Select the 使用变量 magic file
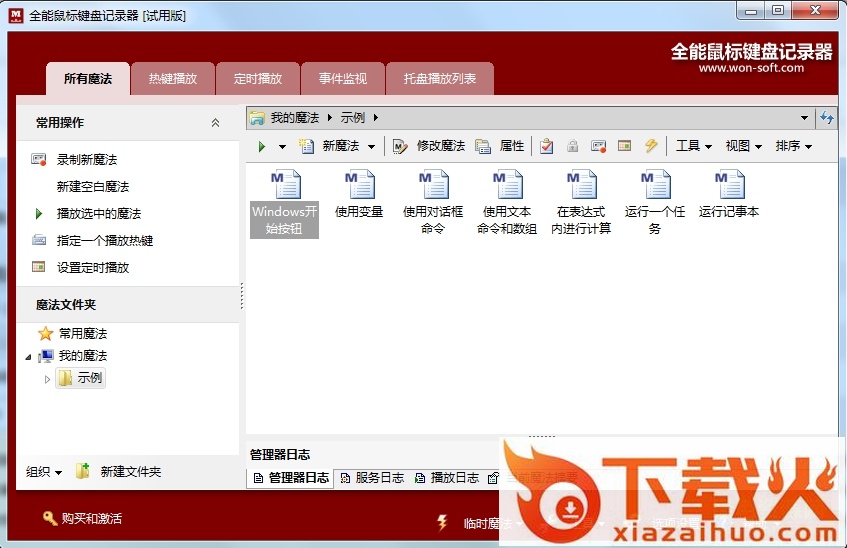The image size is (847, 548). pos(359,195)
